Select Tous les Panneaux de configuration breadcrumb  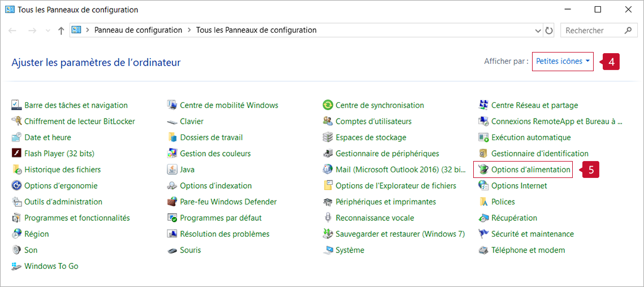pyautogui.click(x=256, y=31)
